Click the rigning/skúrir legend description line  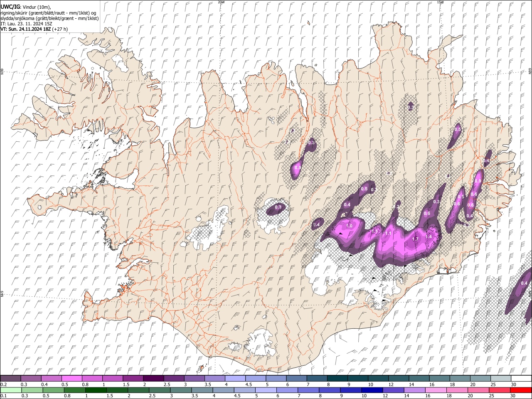48,13
